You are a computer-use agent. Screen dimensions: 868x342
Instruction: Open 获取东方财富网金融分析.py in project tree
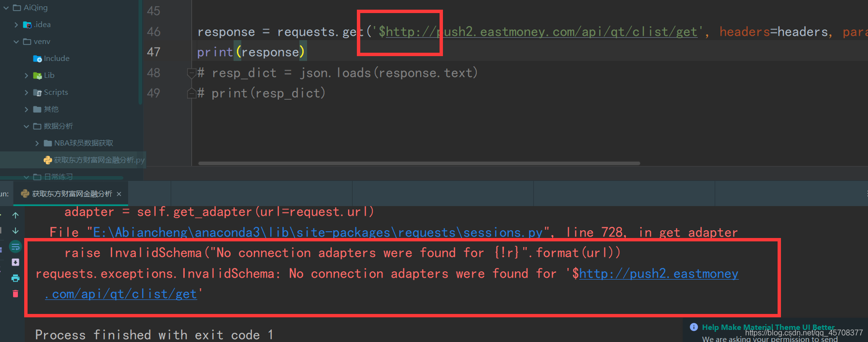(99, 160)
